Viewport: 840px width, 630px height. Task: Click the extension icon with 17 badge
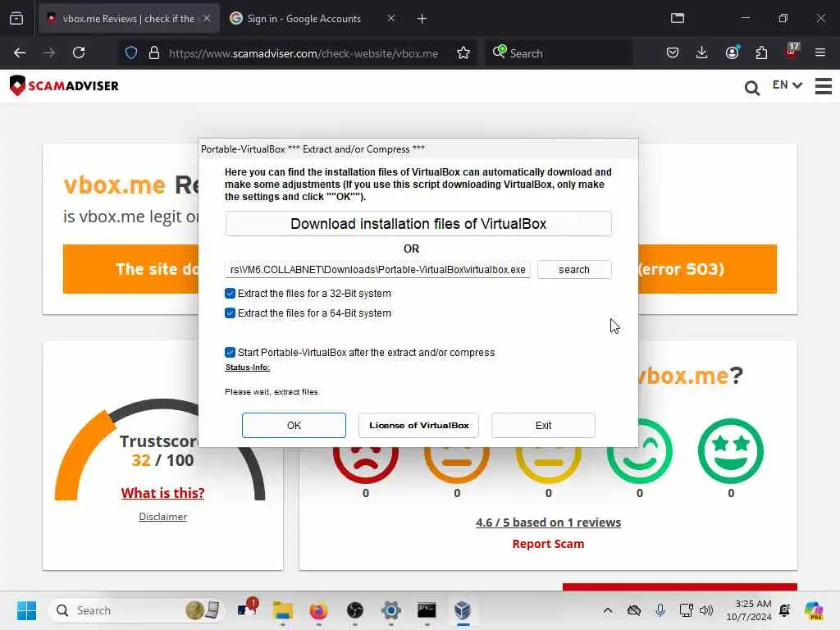[792, 51]
